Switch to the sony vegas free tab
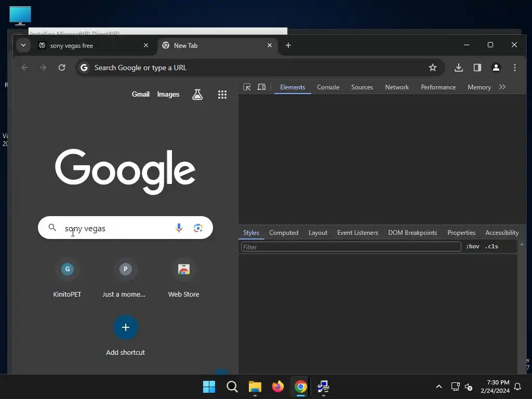The width and height of the screenshot is (532, 399). pos(94,46)
